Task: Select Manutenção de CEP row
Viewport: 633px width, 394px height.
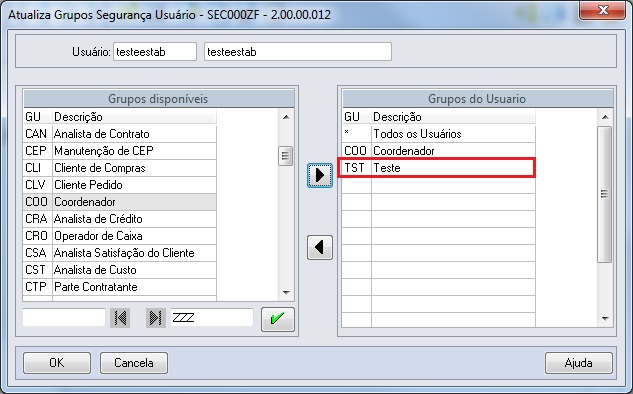Action: pyautogui.click(x=120, y=151)
